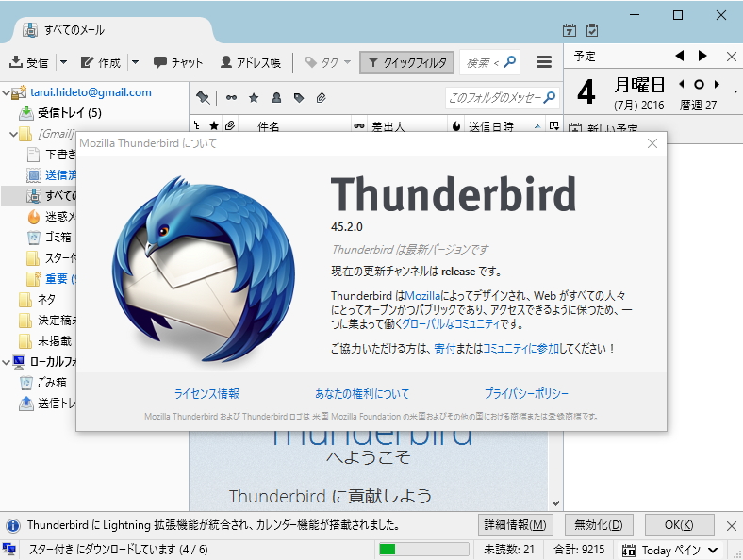Dismiss the Lightning notification bar
The height and width of the screenshot is (560, 743).
(x=731, y=525)
